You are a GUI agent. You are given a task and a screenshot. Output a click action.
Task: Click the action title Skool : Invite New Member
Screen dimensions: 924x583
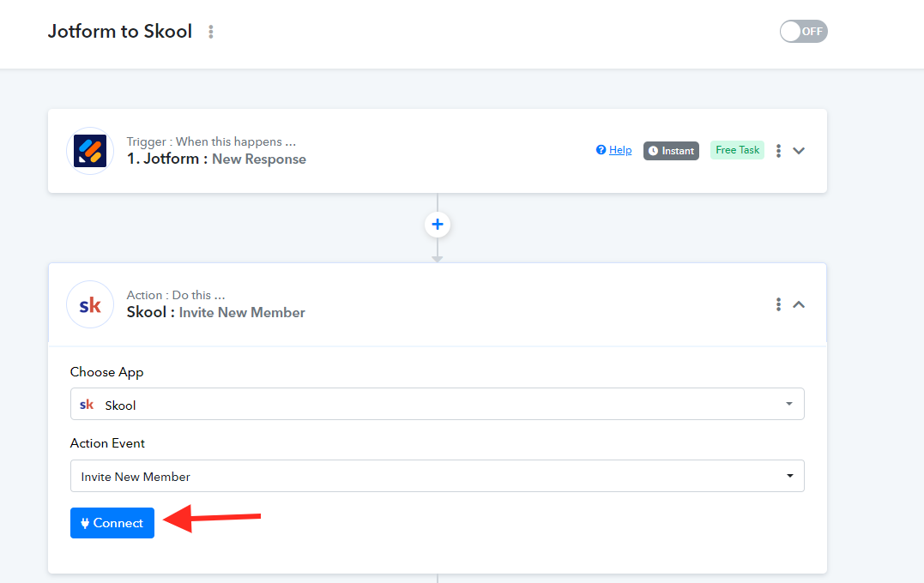click(x=215, y=312)
